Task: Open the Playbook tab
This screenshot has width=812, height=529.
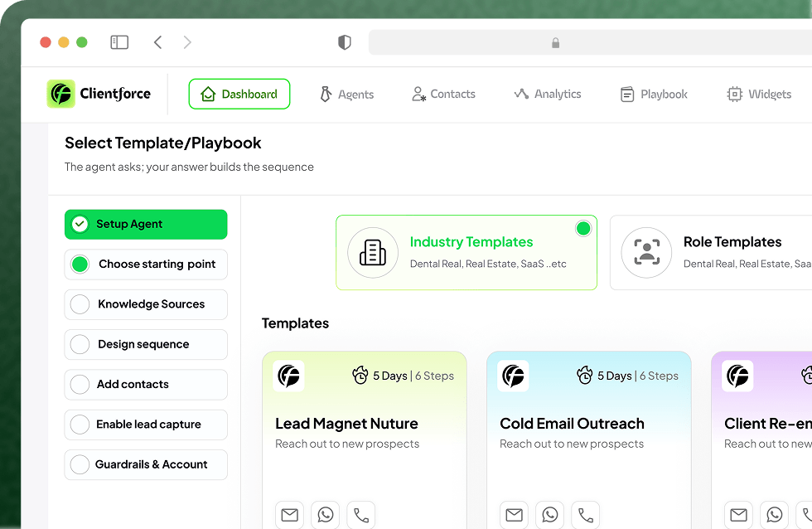Action: 654,95
